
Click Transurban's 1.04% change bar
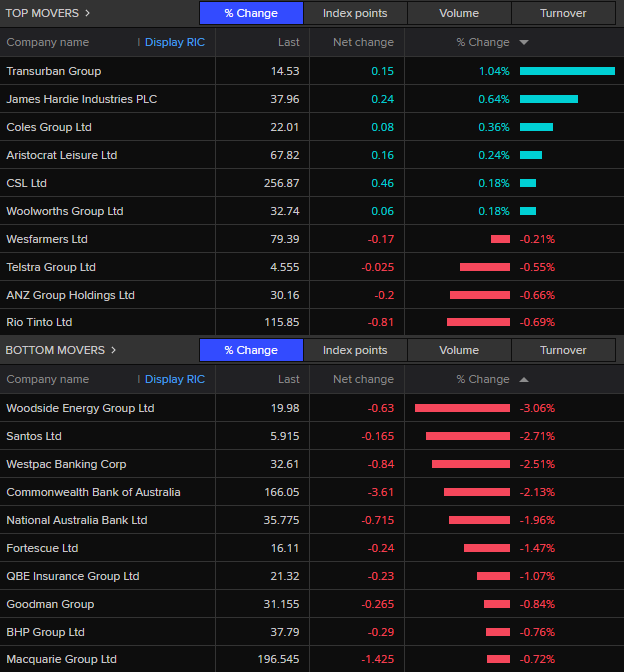(567, 71)
